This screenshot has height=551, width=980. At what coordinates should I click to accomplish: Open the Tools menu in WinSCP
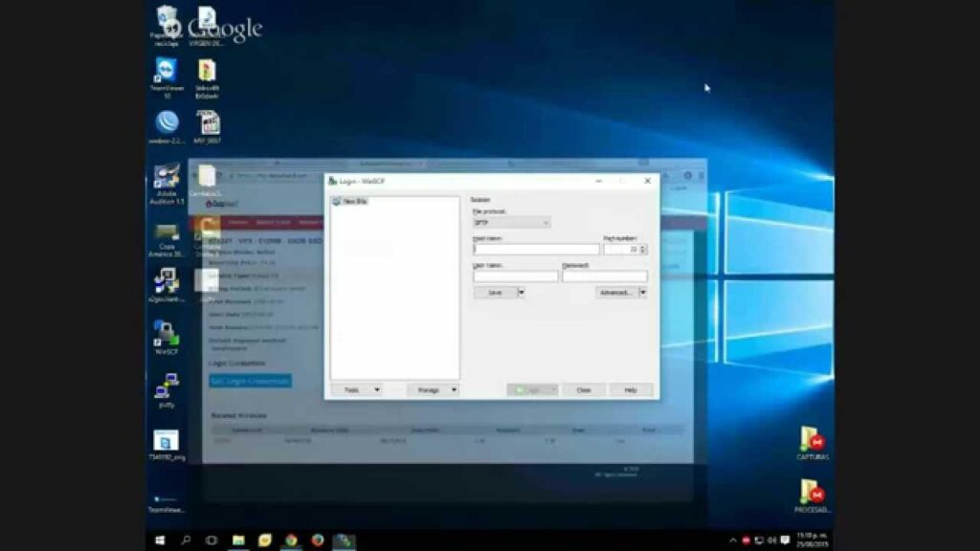pyautogui.click(x=357, y=389)
